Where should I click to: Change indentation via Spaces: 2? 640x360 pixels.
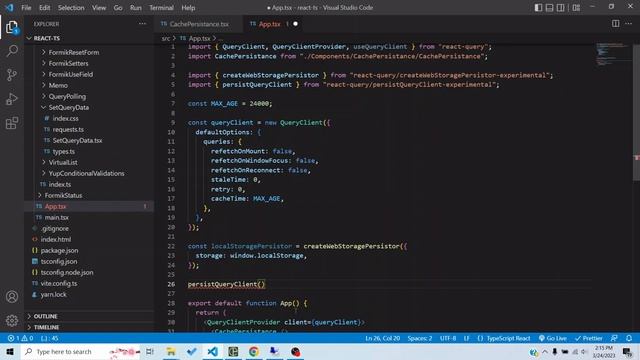point(420,338)
